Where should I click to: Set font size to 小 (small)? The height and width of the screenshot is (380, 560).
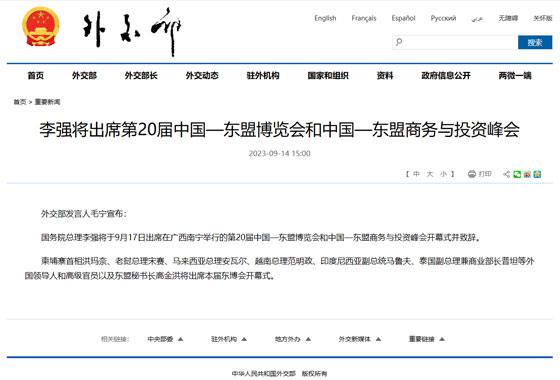[x=444, y=174]
